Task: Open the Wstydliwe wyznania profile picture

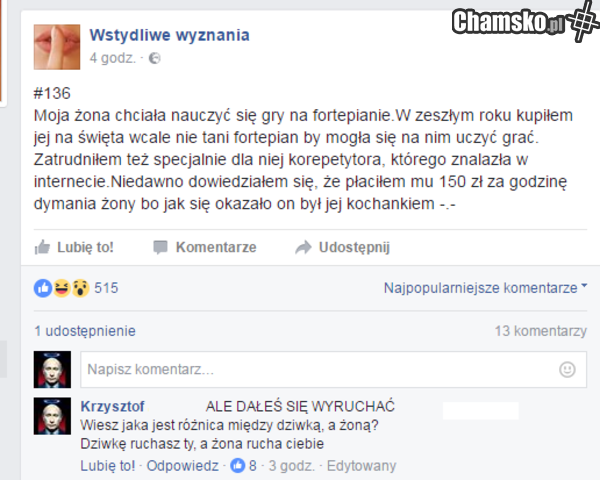Action: [57, 47]
